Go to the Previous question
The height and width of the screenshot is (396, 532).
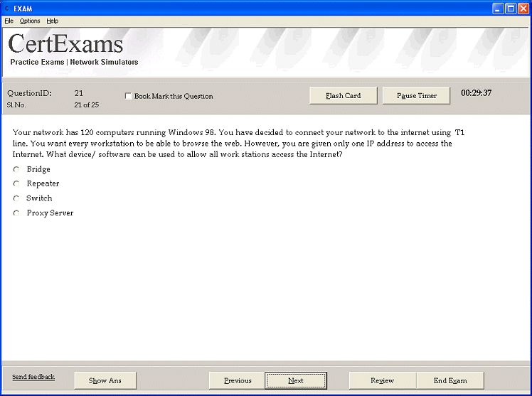238,380
